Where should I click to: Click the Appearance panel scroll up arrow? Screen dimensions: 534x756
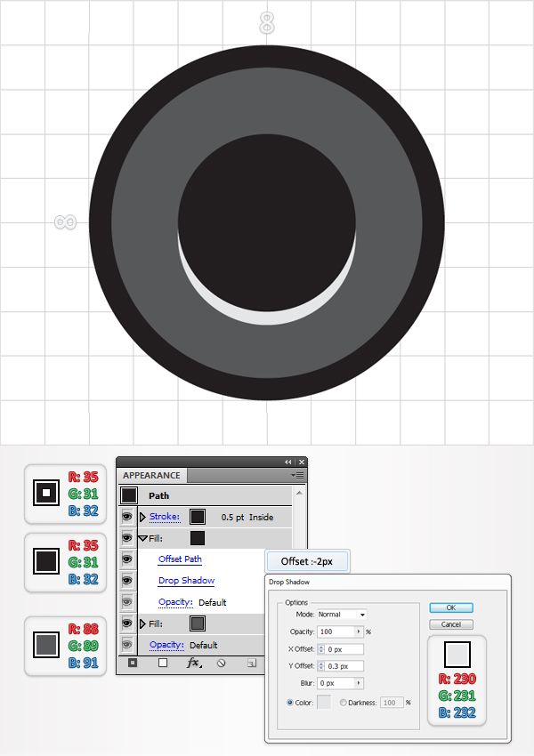click(299, 493)
